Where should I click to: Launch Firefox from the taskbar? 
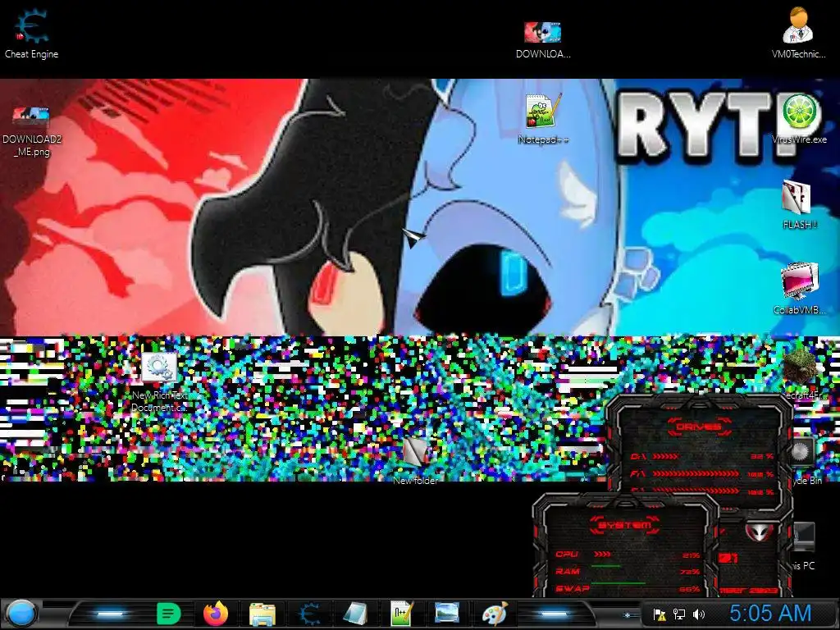pyautogui.click(x=216, y=614)
